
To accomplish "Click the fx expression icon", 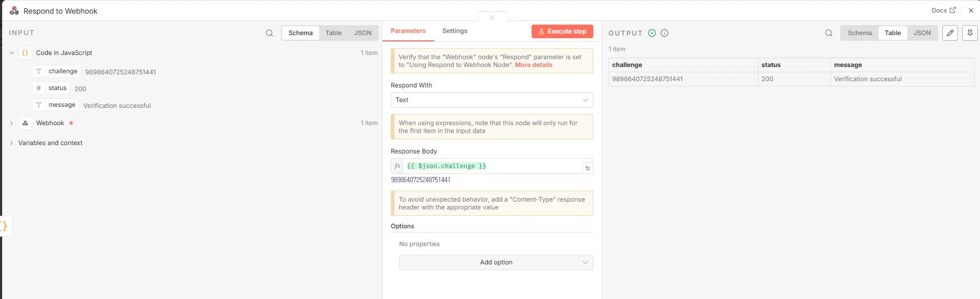I will [x=397, y=166].
